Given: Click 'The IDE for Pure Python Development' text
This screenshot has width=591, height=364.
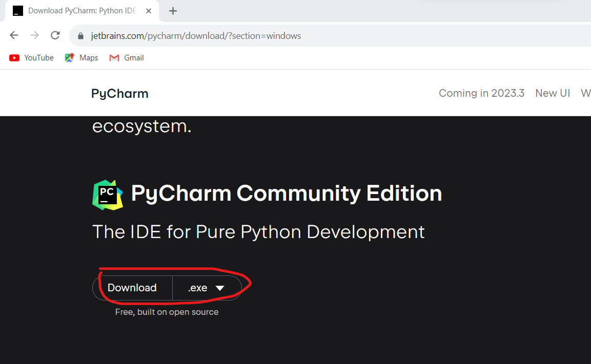Looking at the screenshot, I should [x=258, y=232].
